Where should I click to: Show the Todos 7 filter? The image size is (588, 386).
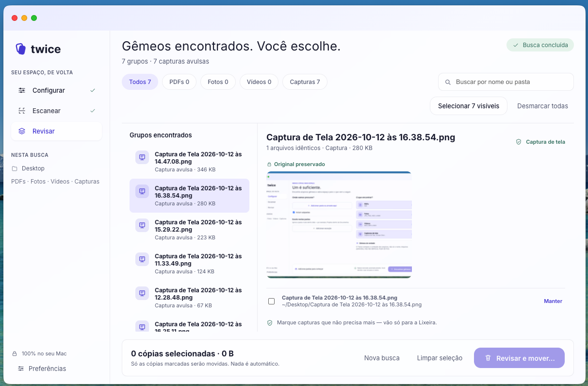pyautogui.click(x=140, y=82)
